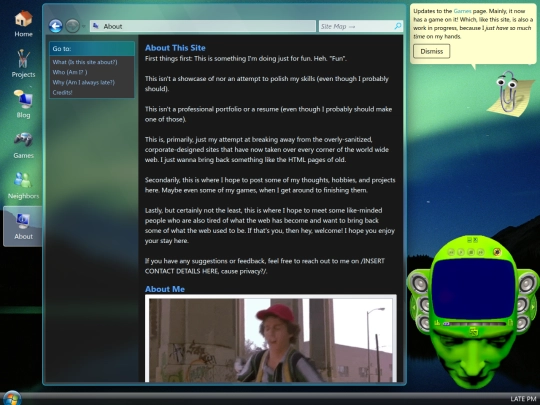Viewport: 540px width, 405px height.
Task: Open the Home desktop icon
Action: (23, 23)
